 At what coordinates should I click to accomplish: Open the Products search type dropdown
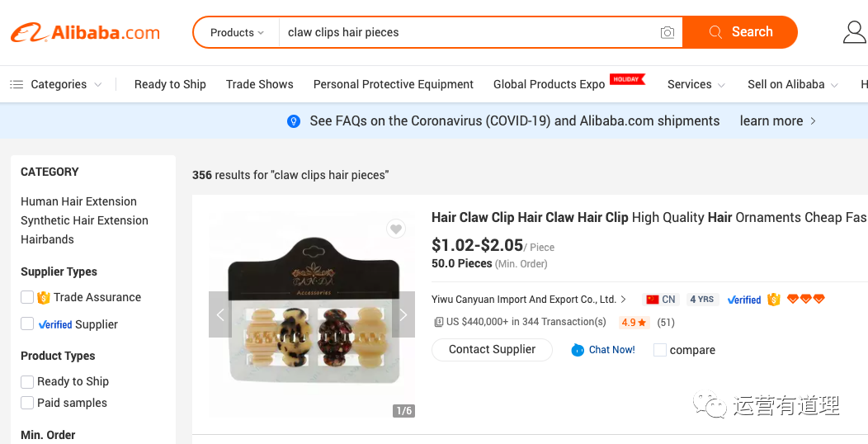(237, 33)
